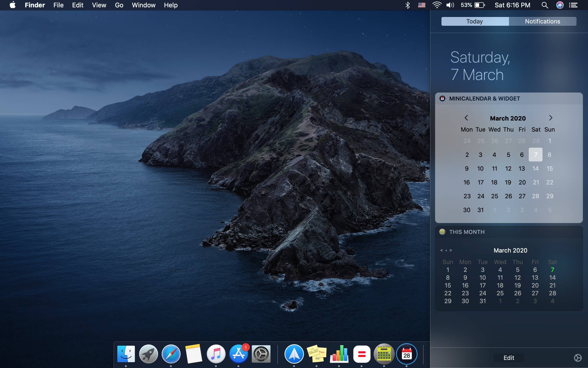Open the Notes app in Dock
The width and height of the screenshot is (588, 368).
[193, 354]
